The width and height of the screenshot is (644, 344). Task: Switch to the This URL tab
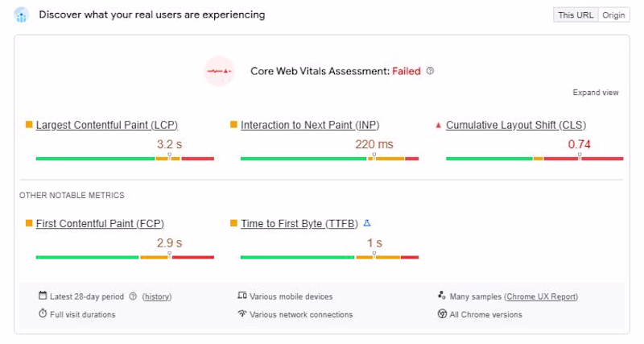(x=576, y=15)
